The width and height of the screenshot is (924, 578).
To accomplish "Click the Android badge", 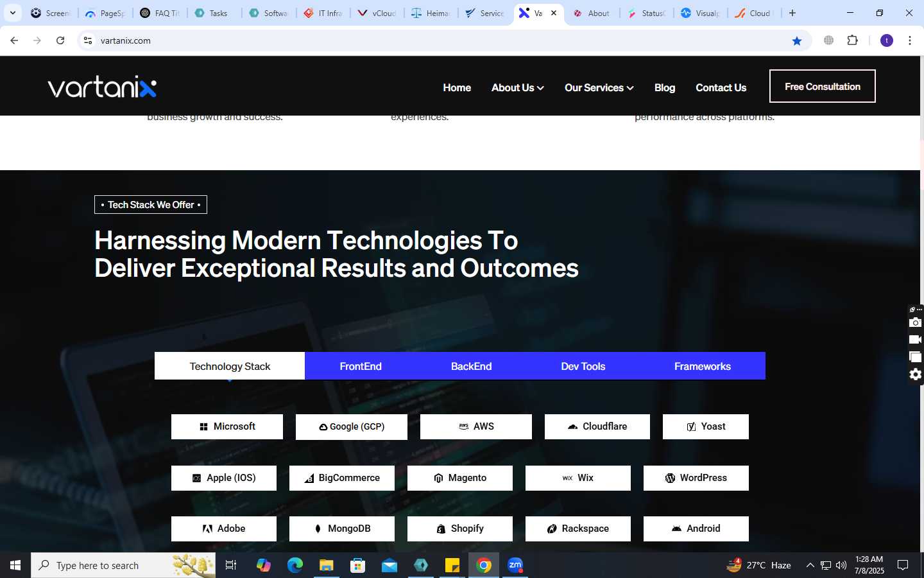I will coord(696,529).
